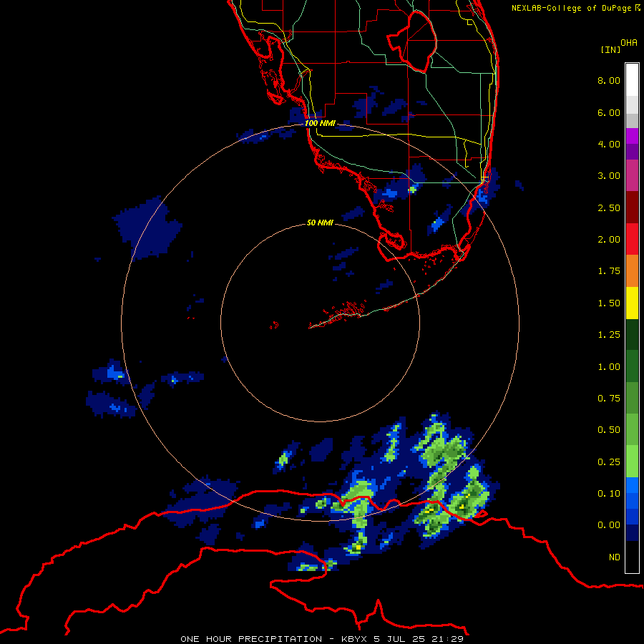The image size is (644, 644).
Task: Click the 1.50 legend value
Action: pos(609,303)
